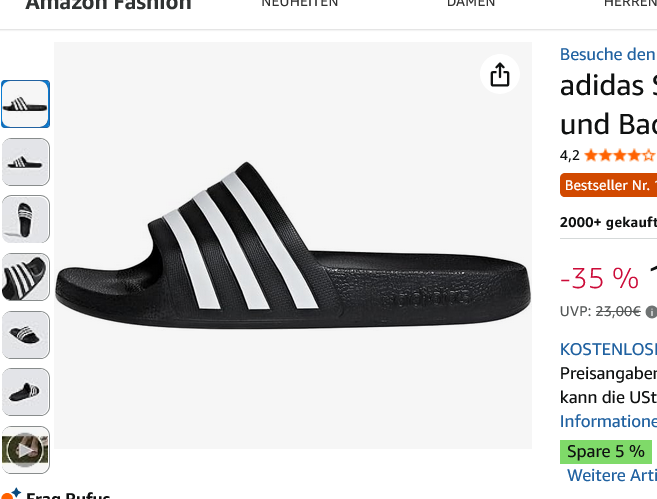This screenshot has height=499, width=657.
Task: Play the product video thumbnail
Action: pos(26,449)
